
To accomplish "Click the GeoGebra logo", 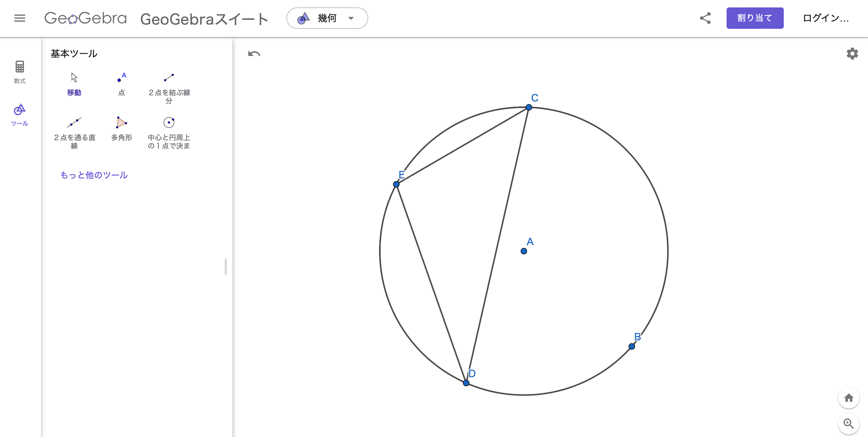I will [86, 18].
